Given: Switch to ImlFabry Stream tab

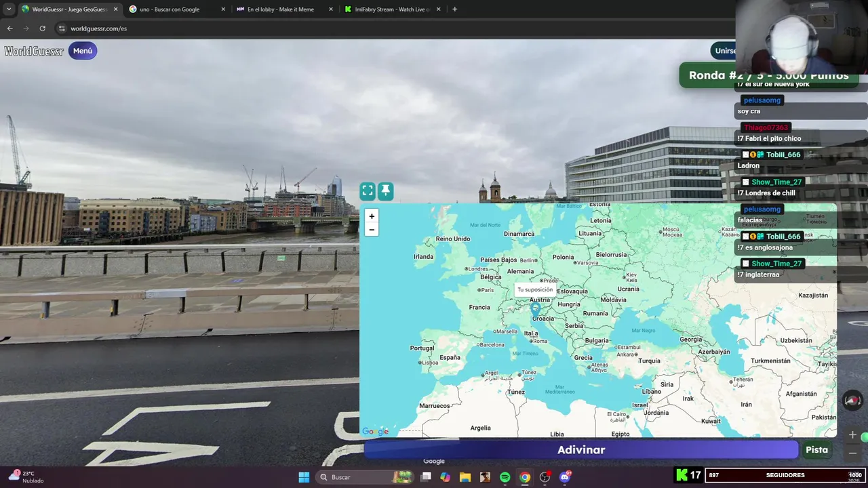Looking at the screenshot, I should point(391,9).
